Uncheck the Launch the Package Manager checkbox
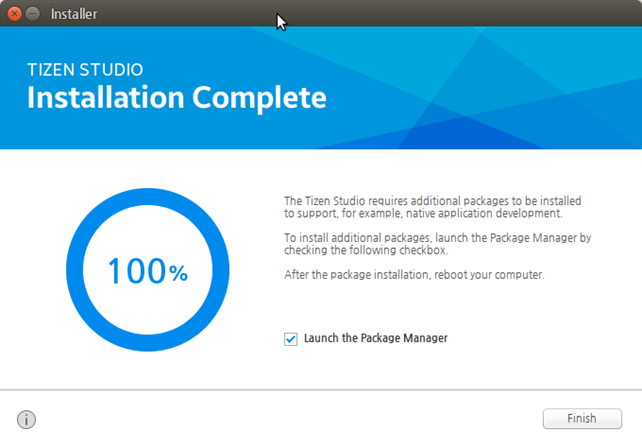Image resolution: width=642 pixels, height=448 pixels. (x=291, y=339)
